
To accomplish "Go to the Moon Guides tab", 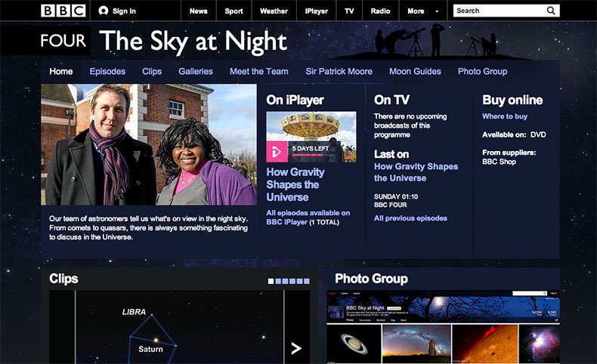I will click(415, 72).
